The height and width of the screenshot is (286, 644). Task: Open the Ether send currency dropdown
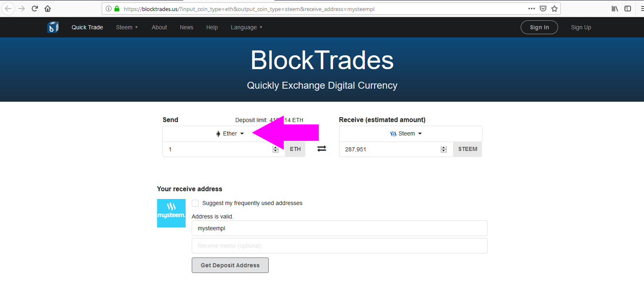pyautogui.click(x=230, y=133)
